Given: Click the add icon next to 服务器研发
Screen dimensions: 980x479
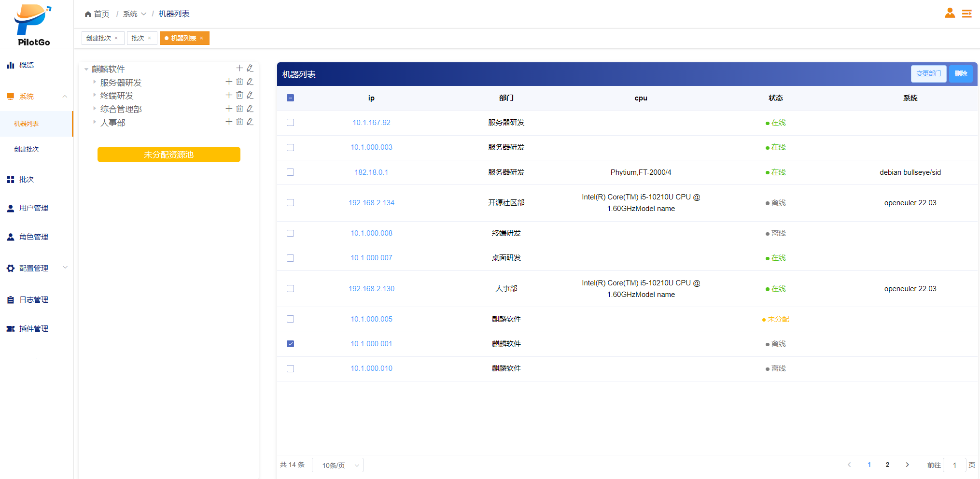Looking at the screenshot, I should click(x=229, y=82).
